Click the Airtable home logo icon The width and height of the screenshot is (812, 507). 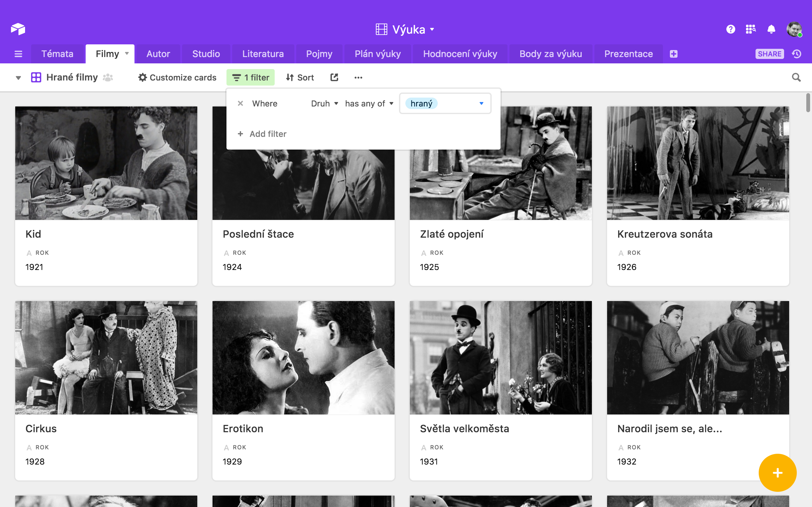[18, 29]
